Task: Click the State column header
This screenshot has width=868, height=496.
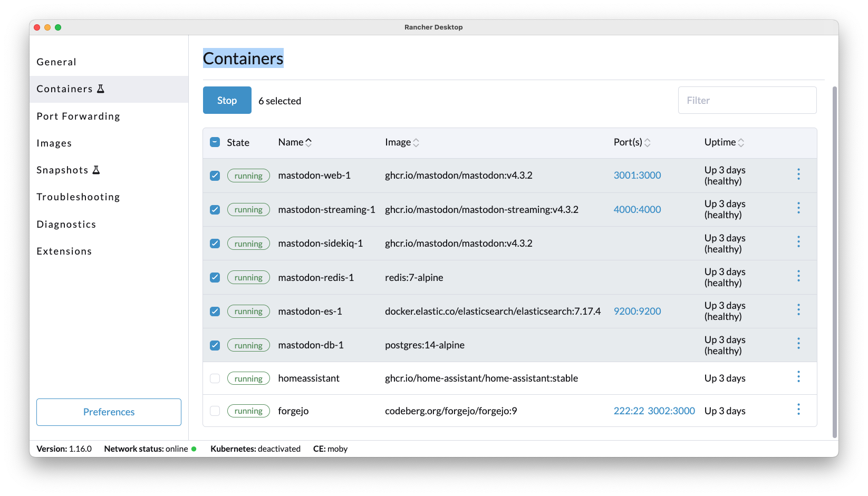Action: (x=238, y=142)
